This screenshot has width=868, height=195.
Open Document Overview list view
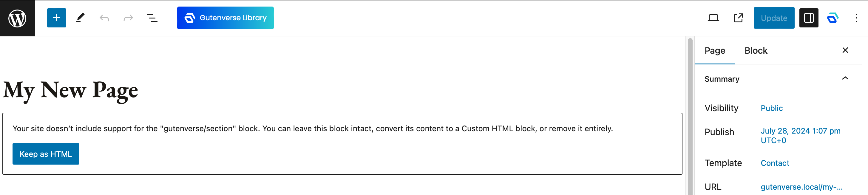click(x=152, y=18)
